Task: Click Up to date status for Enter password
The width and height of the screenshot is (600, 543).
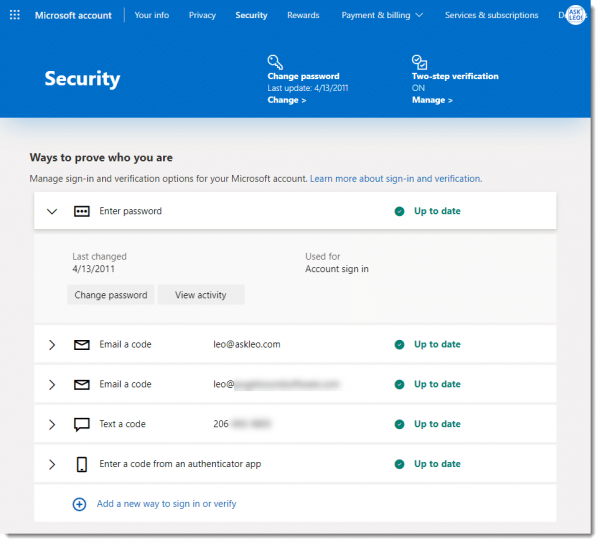Action: 437,211
